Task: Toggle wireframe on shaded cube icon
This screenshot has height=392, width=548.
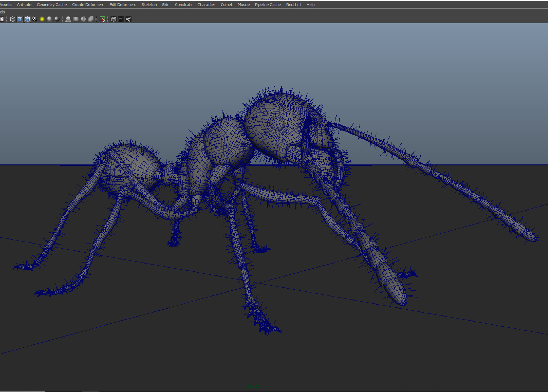Action: (27, 19)
